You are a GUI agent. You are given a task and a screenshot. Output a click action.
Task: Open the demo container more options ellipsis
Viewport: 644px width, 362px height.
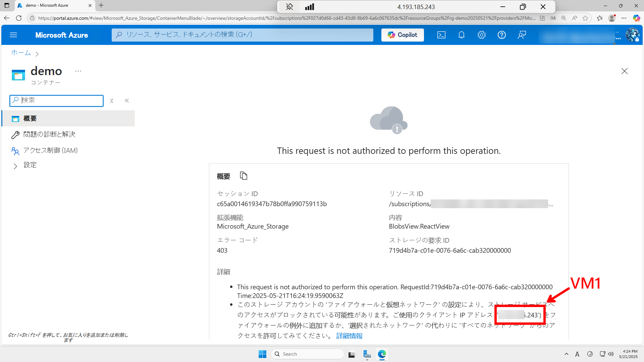pos(78,71)
